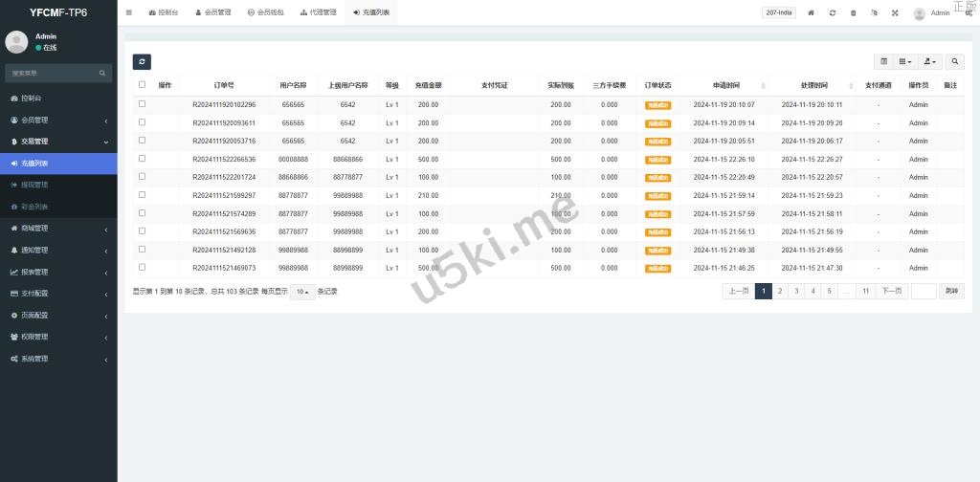The image size is (980, 482).
Task: Open the page size dropdown showing 10
Action: pos(302,292)
